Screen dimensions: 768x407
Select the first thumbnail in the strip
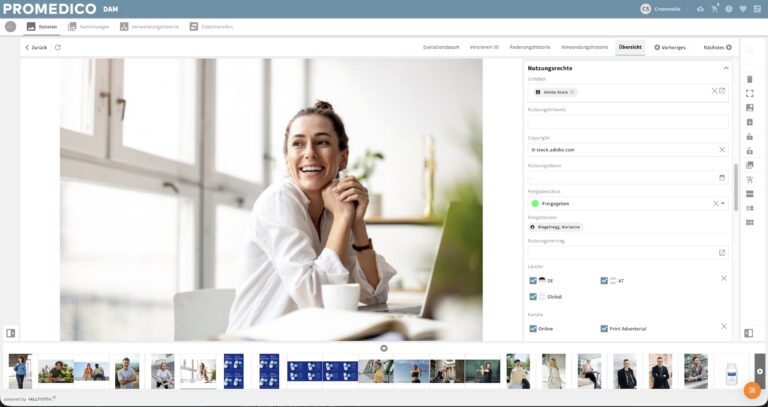pyautogui.click(x=20, y=371)
